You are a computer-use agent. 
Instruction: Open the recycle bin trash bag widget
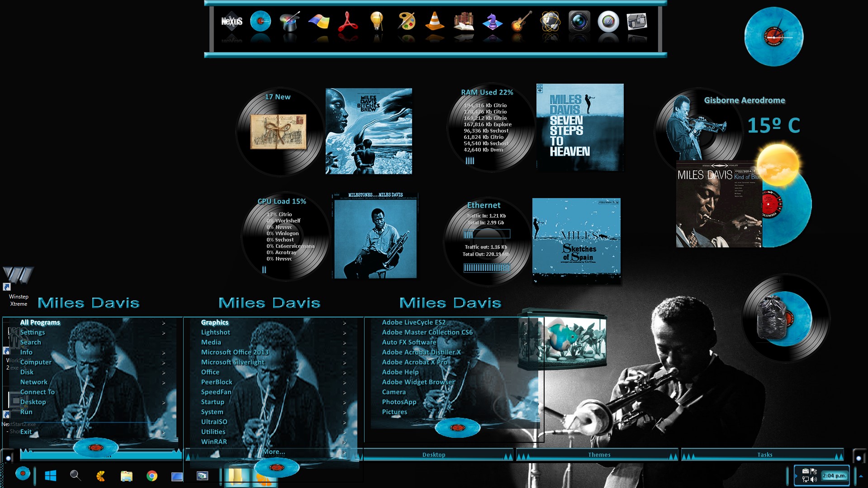coord(772,317)
